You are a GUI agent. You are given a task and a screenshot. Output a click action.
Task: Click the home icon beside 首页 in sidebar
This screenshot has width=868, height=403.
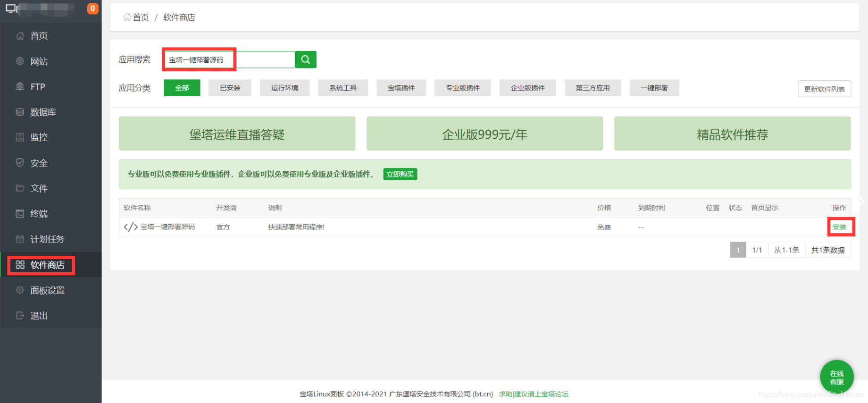point(20,36)
